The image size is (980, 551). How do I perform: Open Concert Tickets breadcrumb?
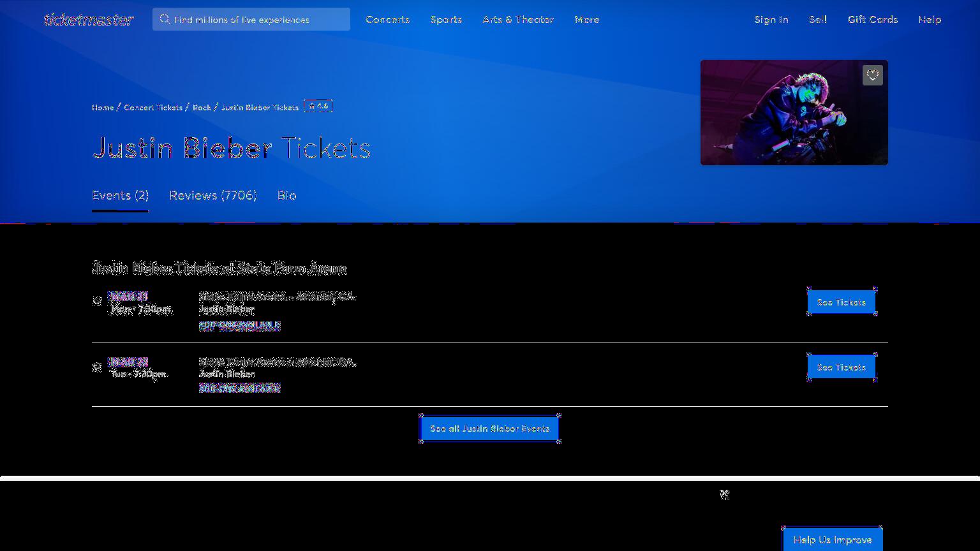[153, 107]
